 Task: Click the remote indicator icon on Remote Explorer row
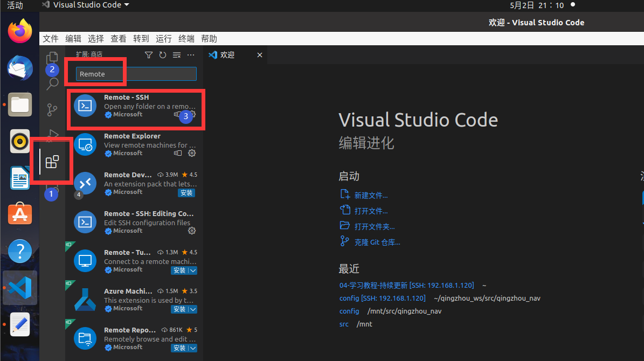(178, 153)
